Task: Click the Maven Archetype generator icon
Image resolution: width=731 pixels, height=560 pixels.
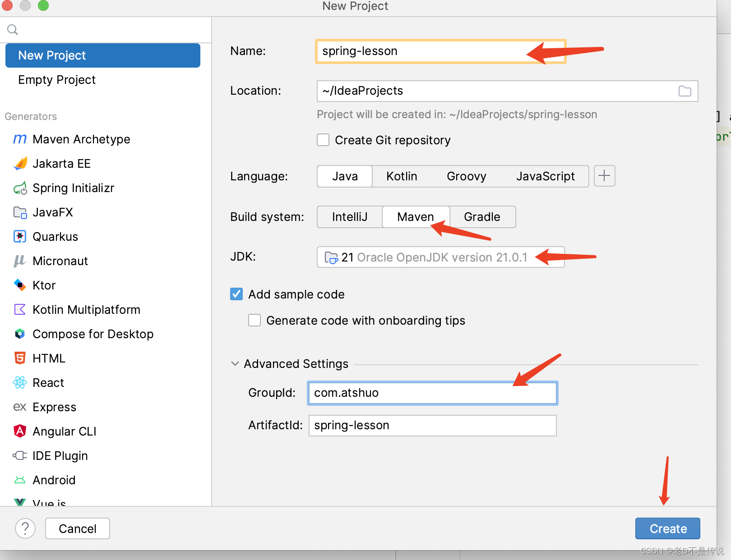Action: pos(20,139)
